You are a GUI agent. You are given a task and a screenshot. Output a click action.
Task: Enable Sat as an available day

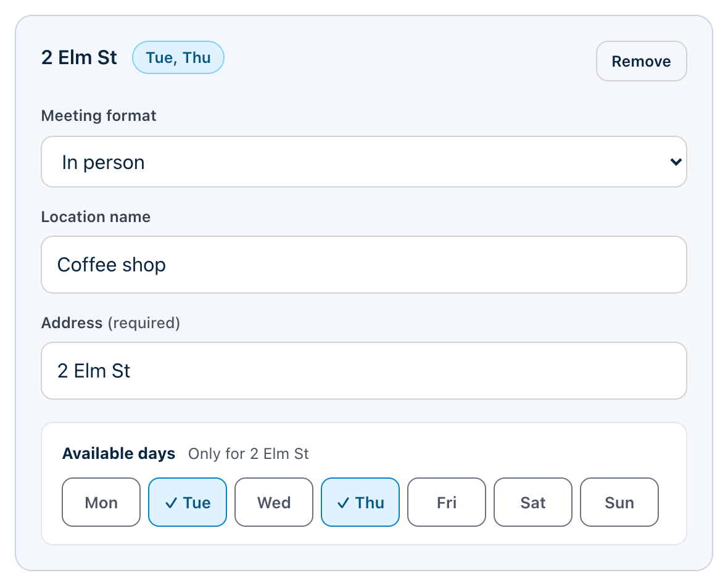point(533,502)
